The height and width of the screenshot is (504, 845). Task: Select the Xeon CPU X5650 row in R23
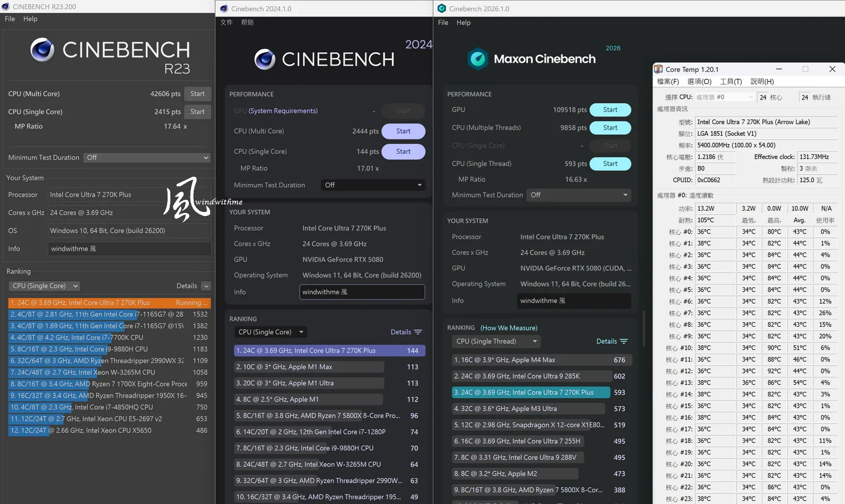(x=110, y=431)
